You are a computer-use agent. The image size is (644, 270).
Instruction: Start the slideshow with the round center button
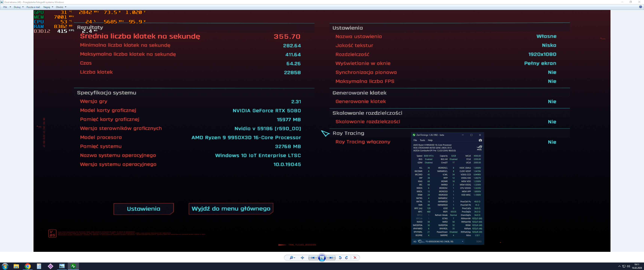[x=322, y=258]
